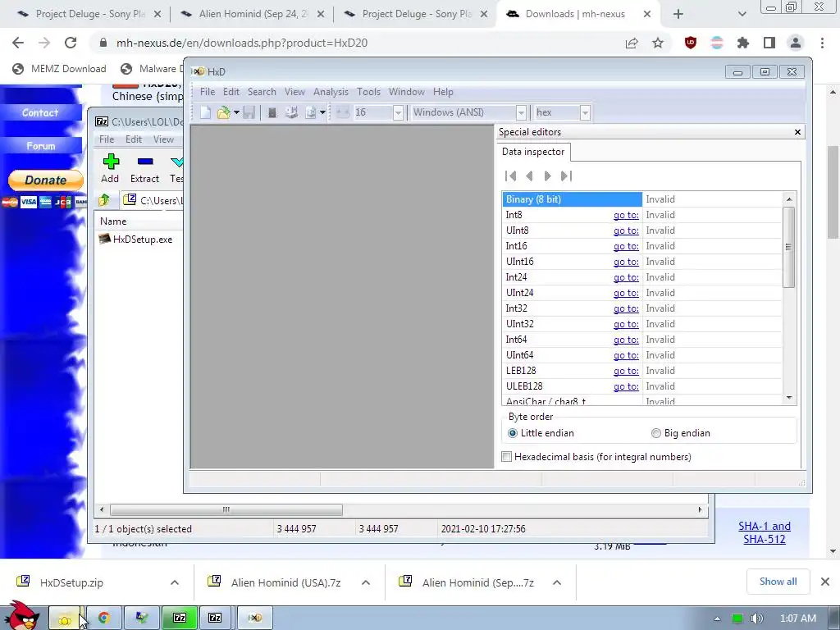Open HxD Search menu

(262, 92)
